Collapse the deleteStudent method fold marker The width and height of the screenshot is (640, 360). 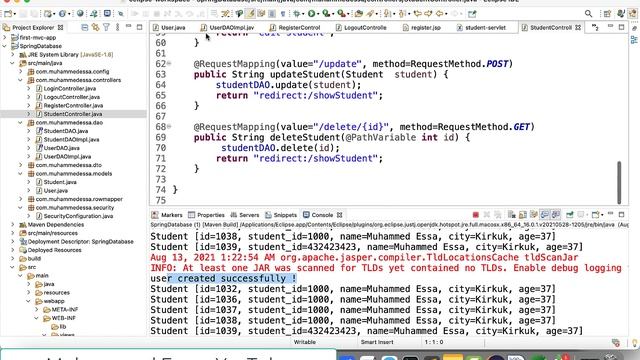pos(169,127)
